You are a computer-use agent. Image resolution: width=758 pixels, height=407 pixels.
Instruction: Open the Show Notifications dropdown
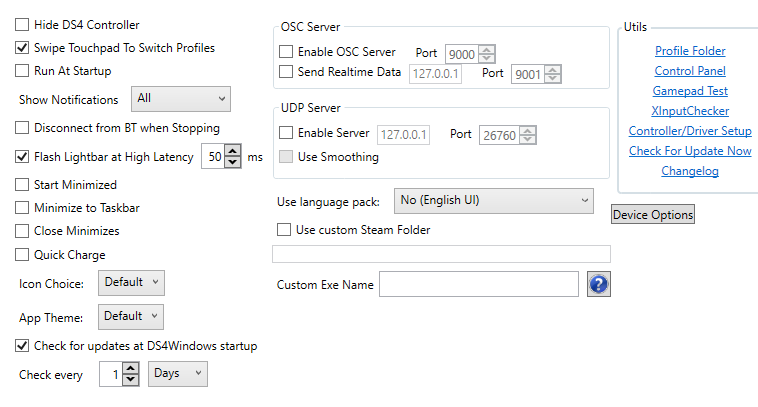(181, 98)
